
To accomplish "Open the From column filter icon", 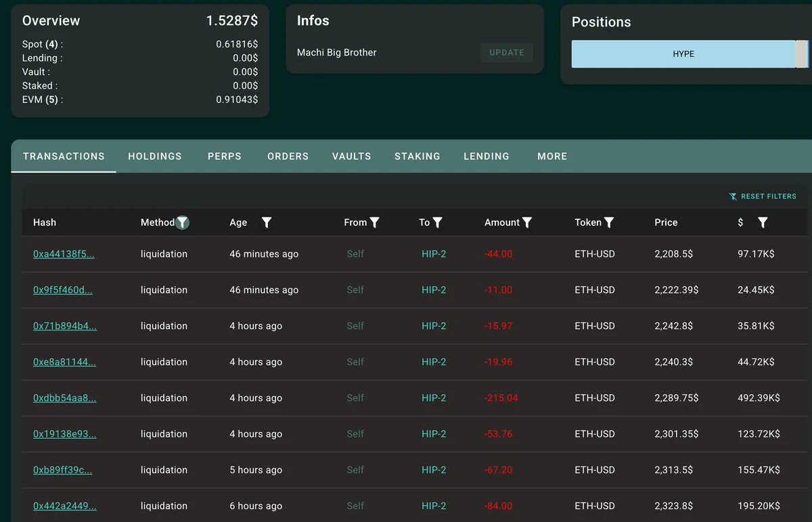I will 374,222.
